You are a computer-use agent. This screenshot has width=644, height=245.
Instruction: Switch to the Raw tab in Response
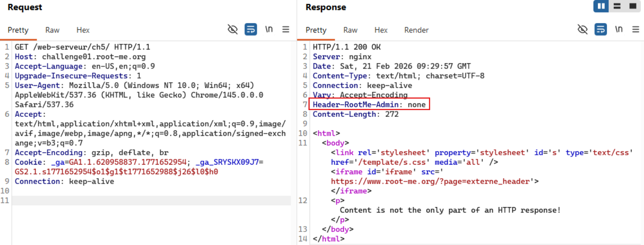tap(350, 30)
